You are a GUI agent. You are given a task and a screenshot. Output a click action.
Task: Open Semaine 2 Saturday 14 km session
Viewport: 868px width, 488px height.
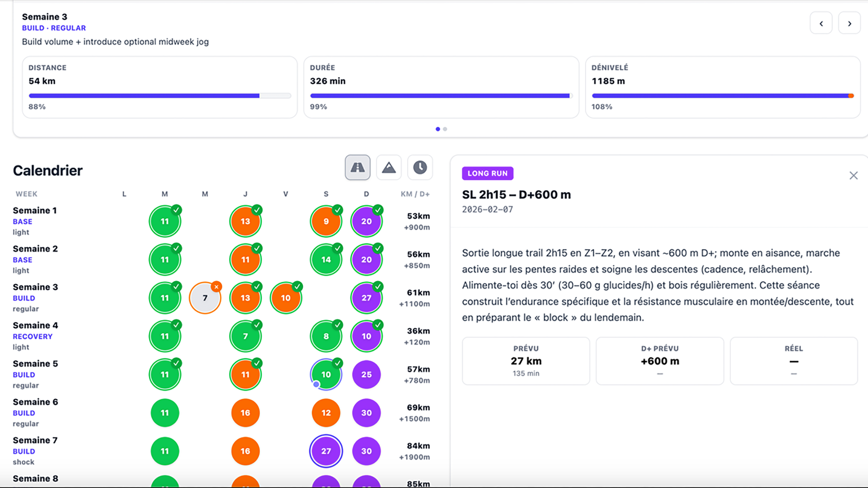tap(326, 260)
